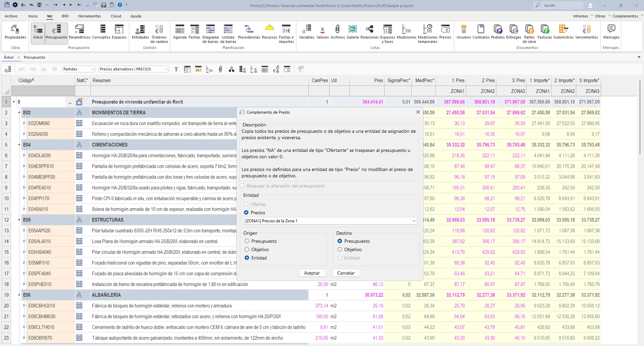
Task: Open the Recursos icon
Action: tap(269, 32)
